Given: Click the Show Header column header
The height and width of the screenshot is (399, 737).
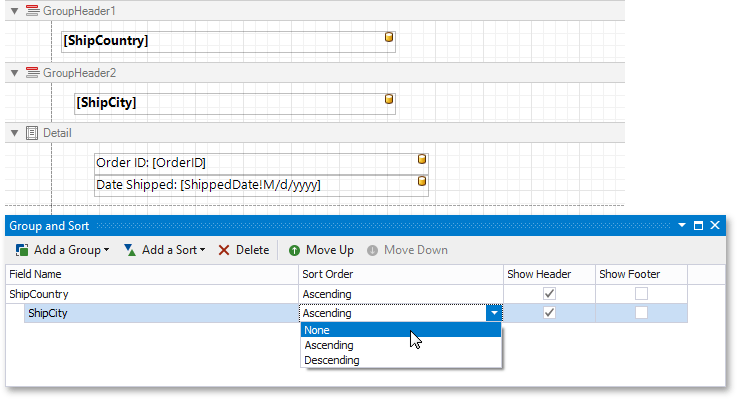Looking at the screenshot, I should pos(549,274).
